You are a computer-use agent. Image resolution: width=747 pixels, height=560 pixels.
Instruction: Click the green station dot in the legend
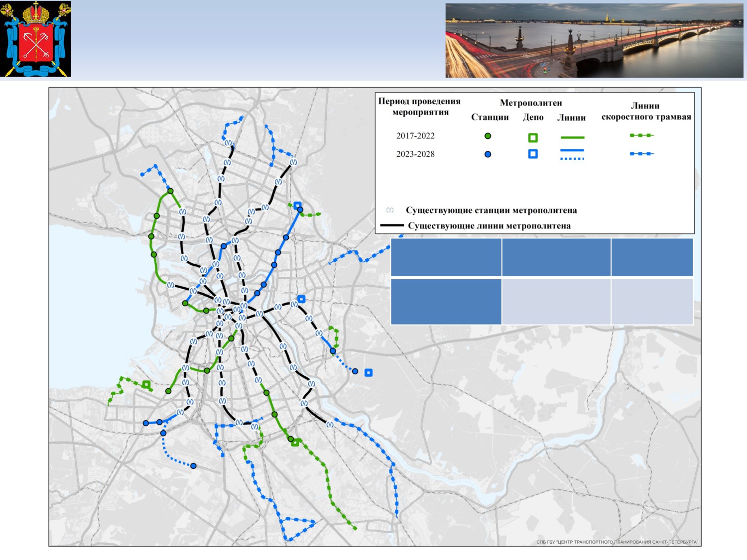click(x=488, y=136)
